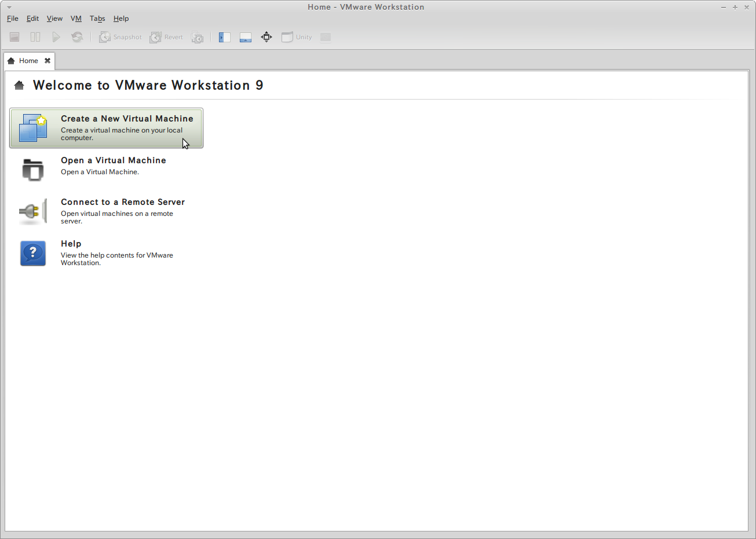Image resolution: width=756 pixels, height=539 pixels.
Task: Open the window menu arrow in title bar
Action: point(9,7)
